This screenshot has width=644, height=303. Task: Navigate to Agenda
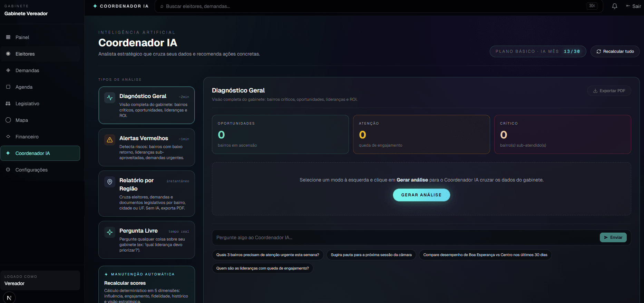pos(40,87)
